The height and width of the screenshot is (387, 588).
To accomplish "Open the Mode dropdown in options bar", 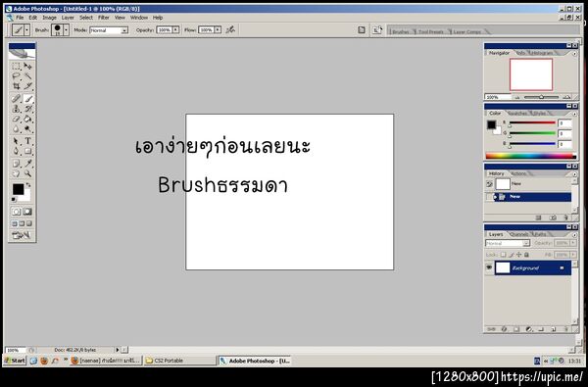I will tap(124, 30).
